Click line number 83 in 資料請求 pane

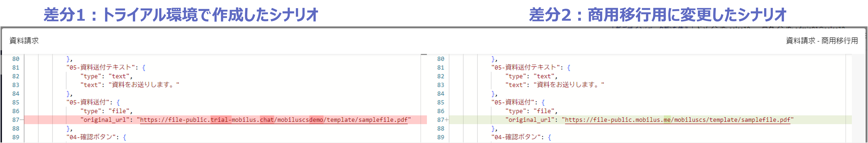(16, 85)
